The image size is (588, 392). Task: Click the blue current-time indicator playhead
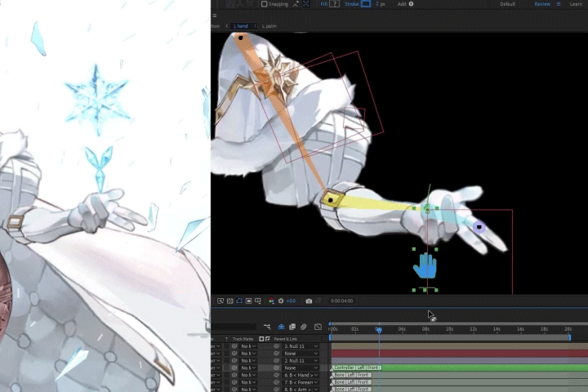tap(379, 329)
